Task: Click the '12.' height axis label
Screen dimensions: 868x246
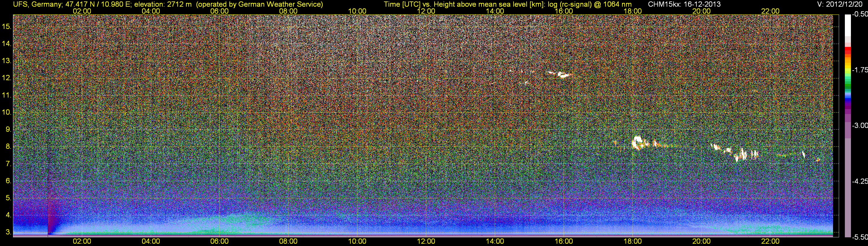Action: 7,78
